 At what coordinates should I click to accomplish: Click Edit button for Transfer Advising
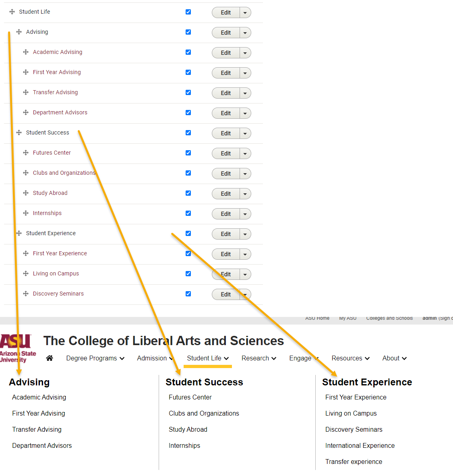point(225,93)
